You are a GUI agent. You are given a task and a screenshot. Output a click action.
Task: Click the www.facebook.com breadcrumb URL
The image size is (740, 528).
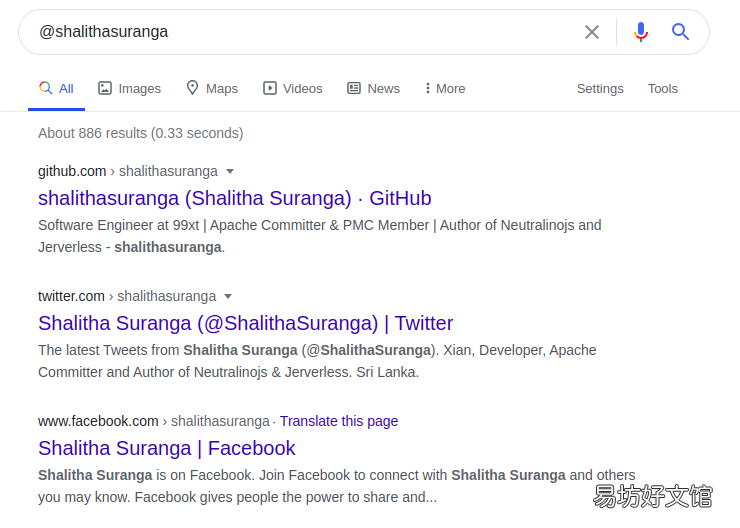[x=154, y=421]
